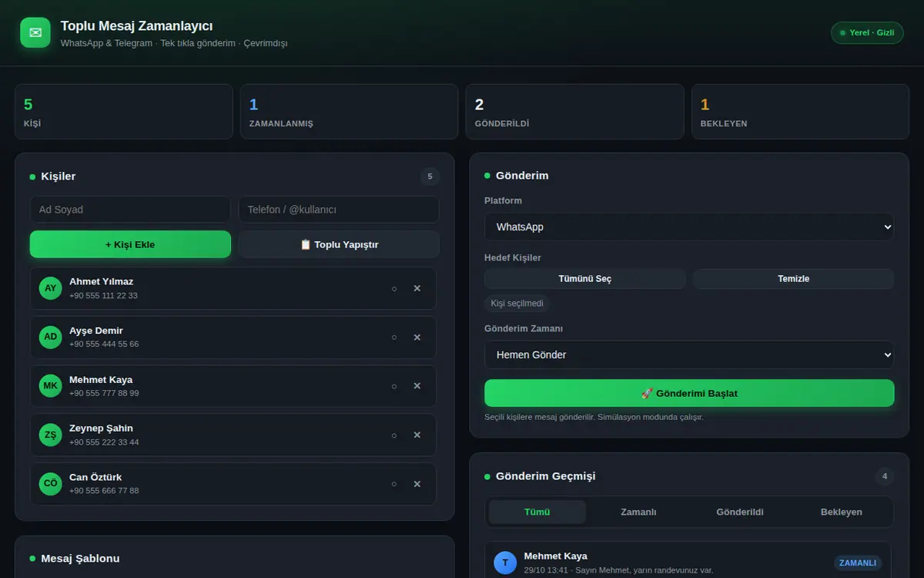The height and width of the screenshot is (578, 924).
Task: Click the + Kişi Ekle button
Action: 130,244
